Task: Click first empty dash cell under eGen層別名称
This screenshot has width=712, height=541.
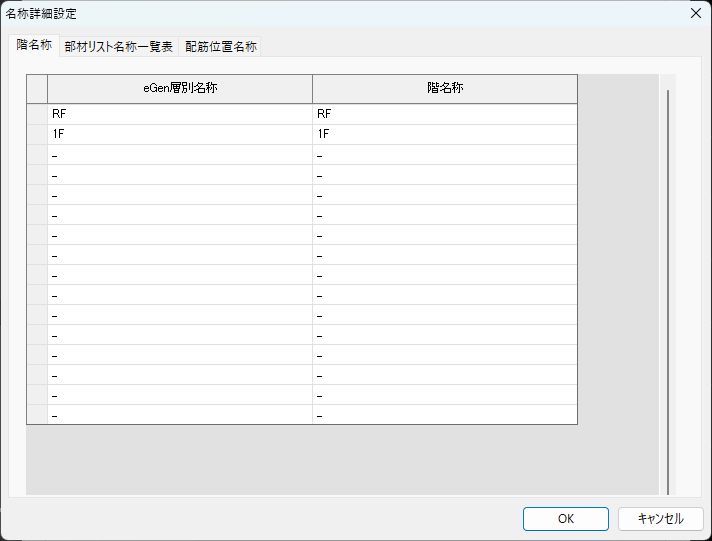Action: coord(180,155)
